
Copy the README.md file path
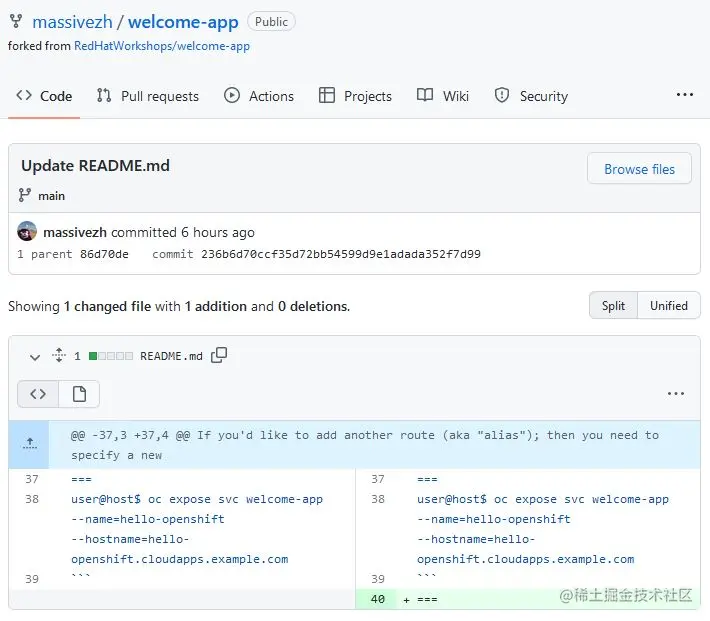pos(219,355)
